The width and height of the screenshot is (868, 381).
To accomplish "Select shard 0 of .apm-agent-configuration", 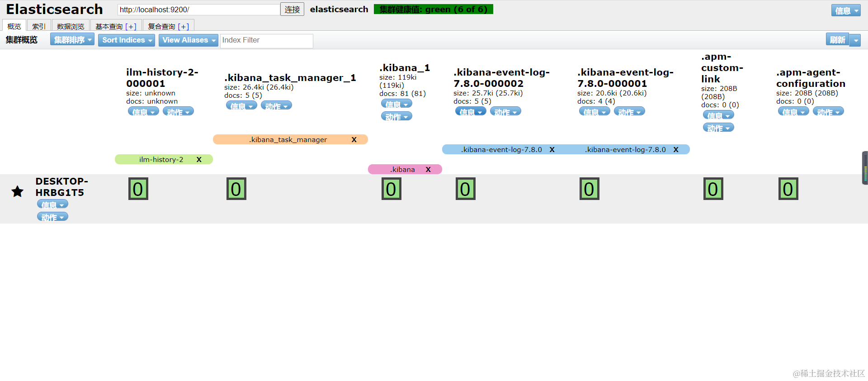I will [x=788, y=189].
